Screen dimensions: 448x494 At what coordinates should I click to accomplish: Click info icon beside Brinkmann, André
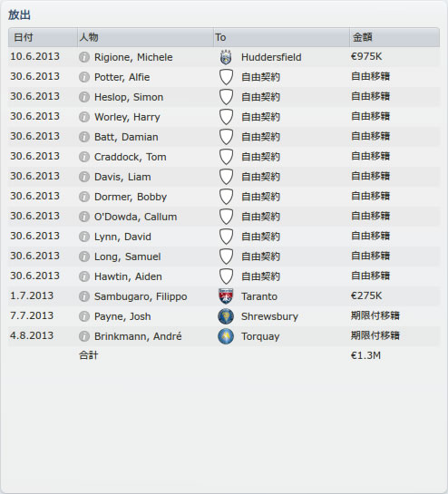tap(84, 336)
